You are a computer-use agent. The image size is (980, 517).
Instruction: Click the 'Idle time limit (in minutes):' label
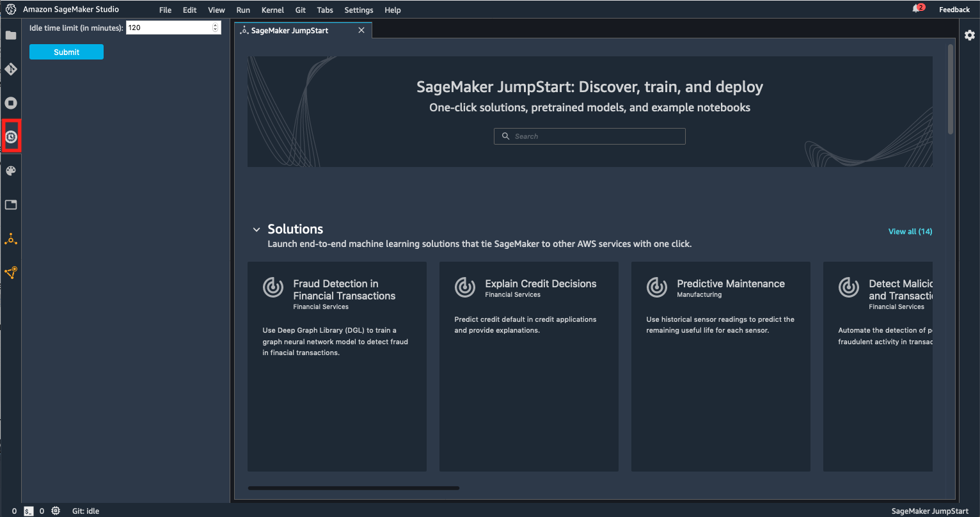(76, 28)
